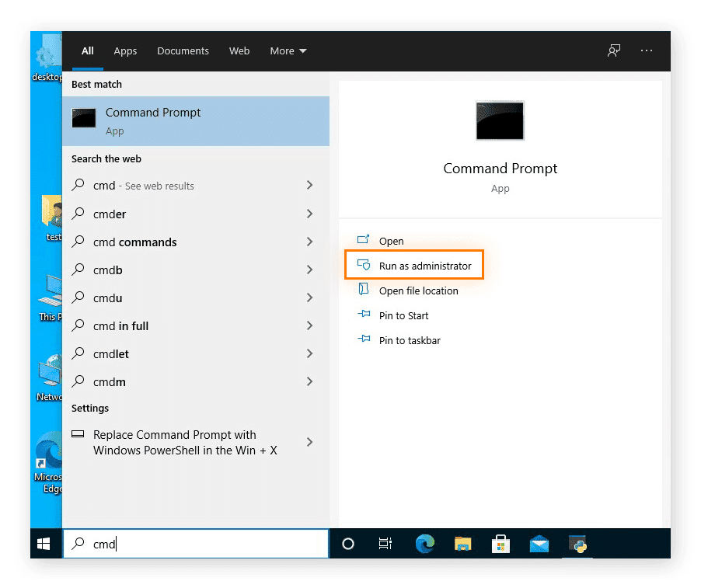Expand arrow for cmder suggestion
The height and width of the screenshot is (588, 701).
(309, 214)
